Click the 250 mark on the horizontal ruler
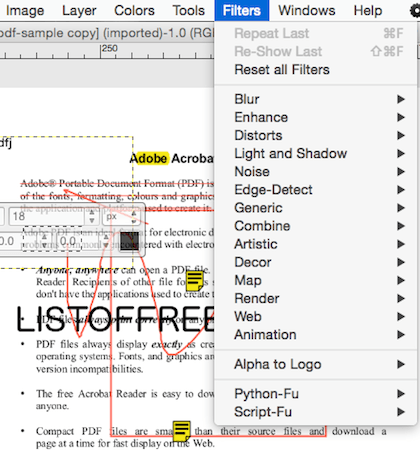The image size is (420, 450). (x=110, y=49)
